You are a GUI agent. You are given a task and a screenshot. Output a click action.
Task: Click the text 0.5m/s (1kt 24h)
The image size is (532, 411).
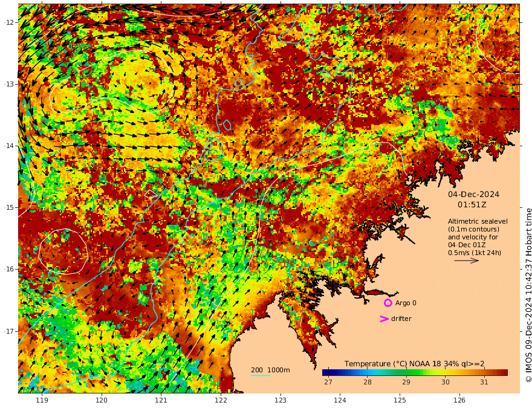[475, 253]
